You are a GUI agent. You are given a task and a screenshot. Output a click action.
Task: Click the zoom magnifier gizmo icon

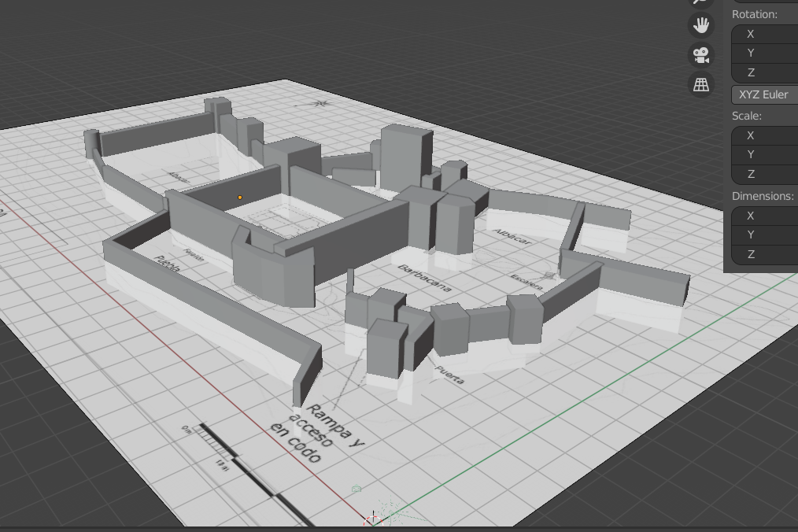click(x=701, y=2)
